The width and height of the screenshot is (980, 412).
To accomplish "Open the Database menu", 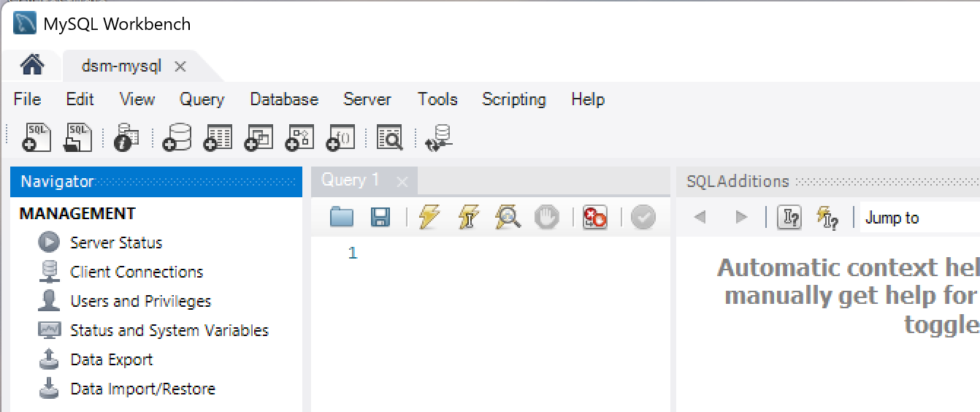I will pyautogui.click(x=283, y=99).
